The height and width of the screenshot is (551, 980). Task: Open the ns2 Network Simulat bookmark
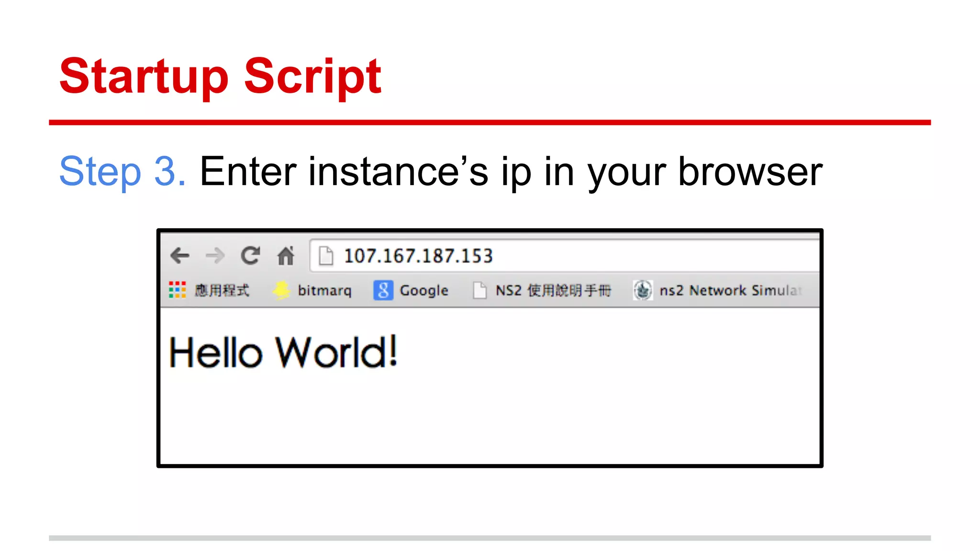[730, 290]
